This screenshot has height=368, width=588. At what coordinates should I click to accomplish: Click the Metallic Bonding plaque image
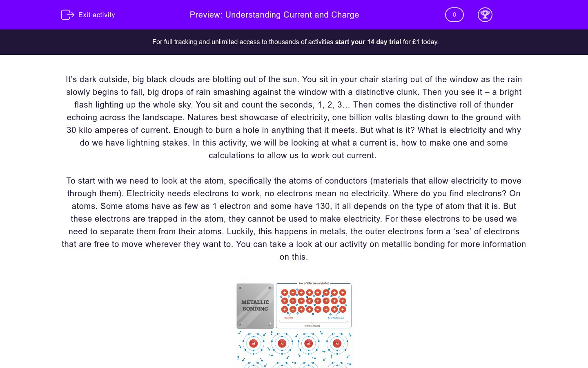click(255, 306)
